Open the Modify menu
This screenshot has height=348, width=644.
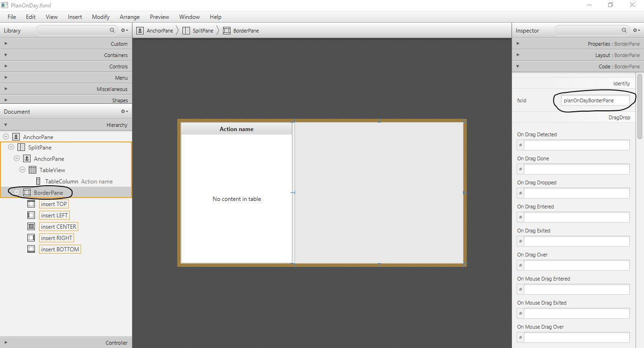pos(101,17)
